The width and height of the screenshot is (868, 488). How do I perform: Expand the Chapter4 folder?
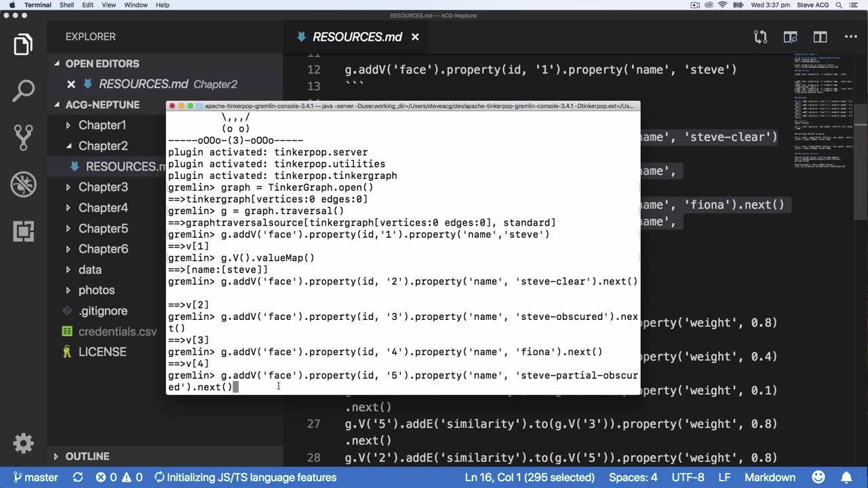(68, 207)
